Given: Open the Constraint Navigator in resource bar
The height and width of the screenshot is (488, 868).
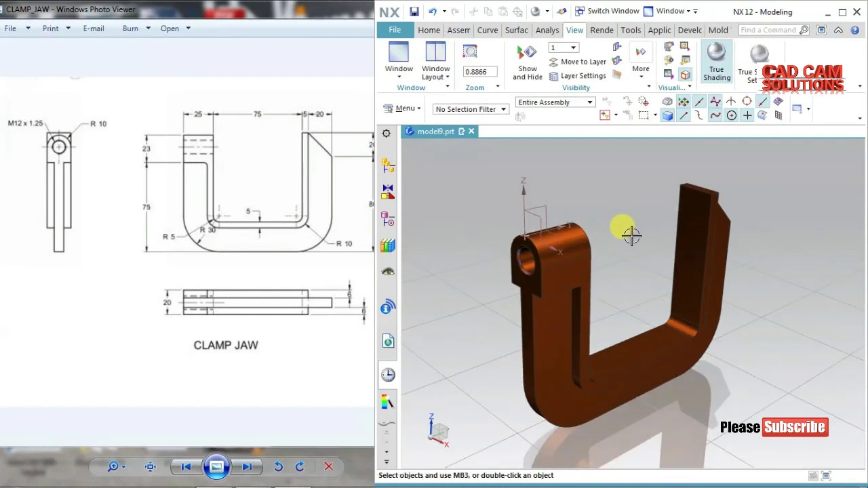Looking at the screenshot, I should pyautogui.click(x=388, y=192).
